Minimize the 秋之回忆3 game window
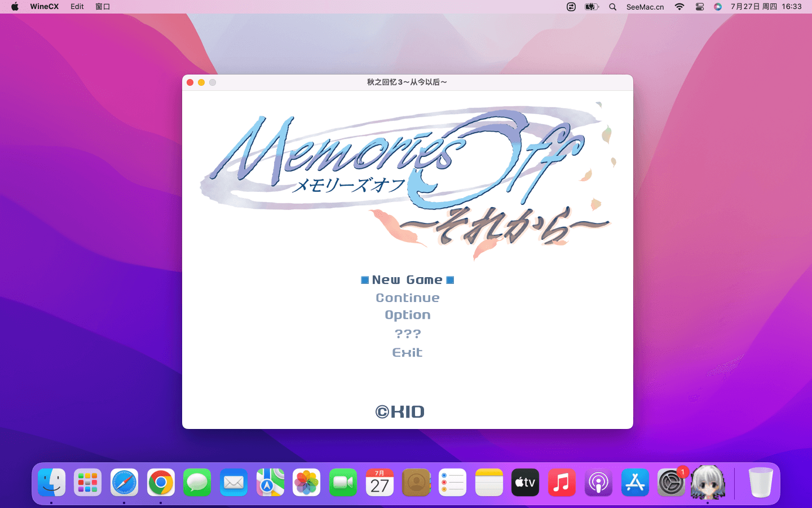Image resolution: width=812 pixels, height=508 pixels. point(201,82)
